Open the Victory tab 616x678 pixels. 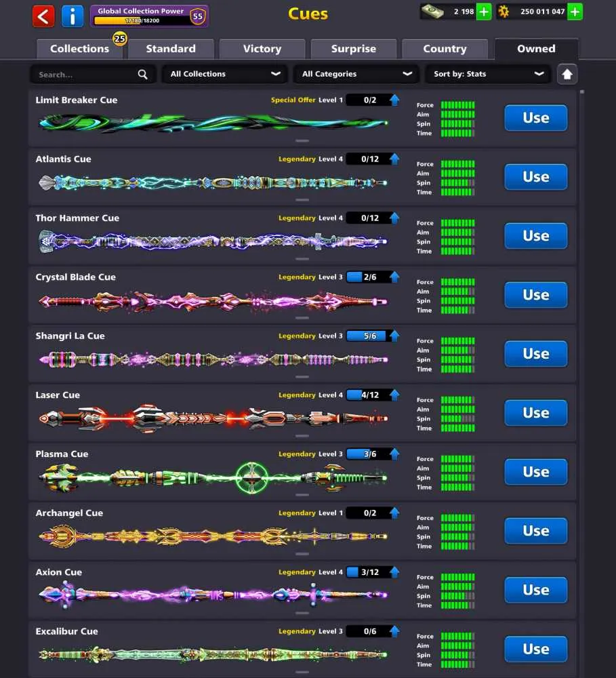click(x=262, y=49)
